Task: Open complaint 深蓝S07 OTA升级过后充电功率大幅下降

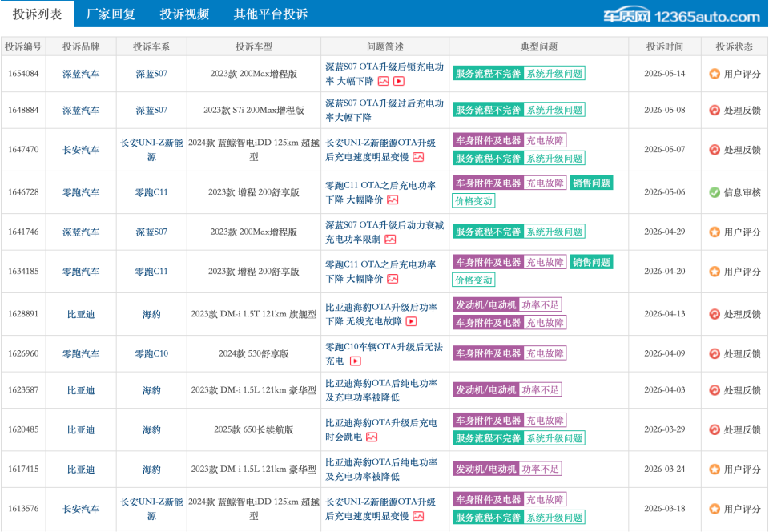Action: [384, 111]
